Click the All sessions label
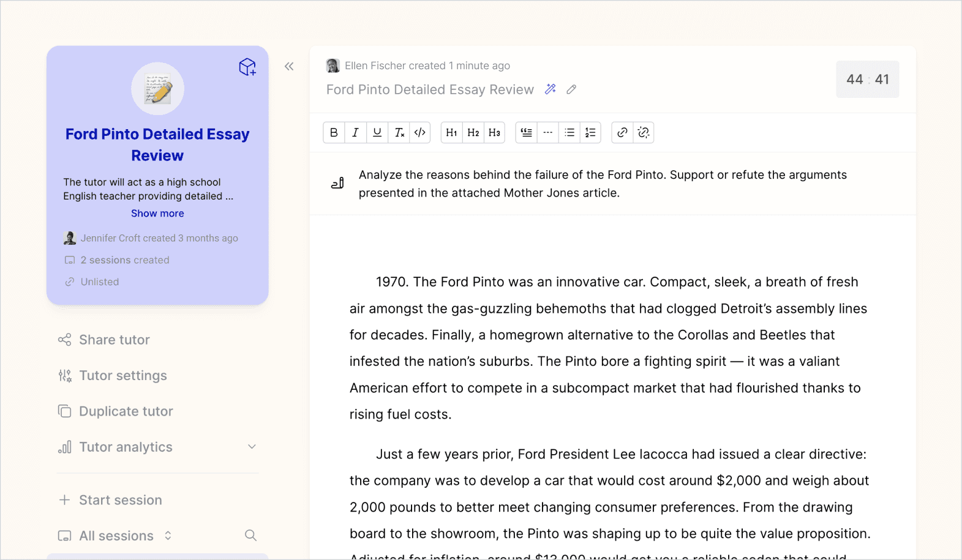The height and width of the screenshot is (560, 962). click(x=116, y=536)
